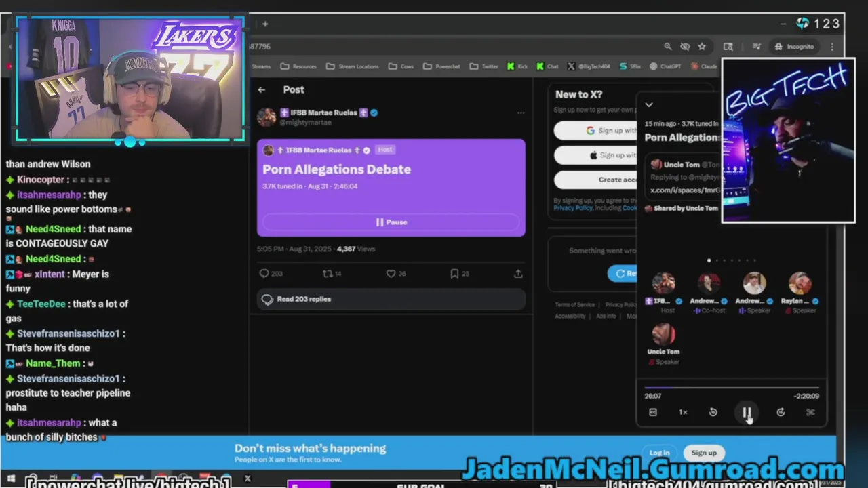
Task: Open the Powerchat bookmark folder
Action: point(441,66)
